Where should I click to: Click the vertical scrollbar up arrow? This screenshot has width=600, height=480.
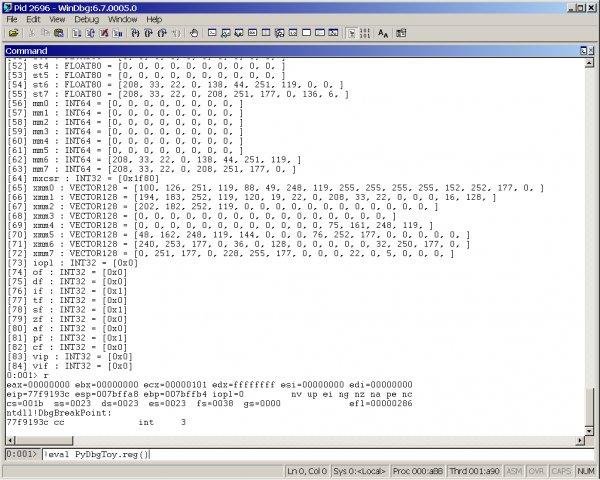(x=589, y=63)
